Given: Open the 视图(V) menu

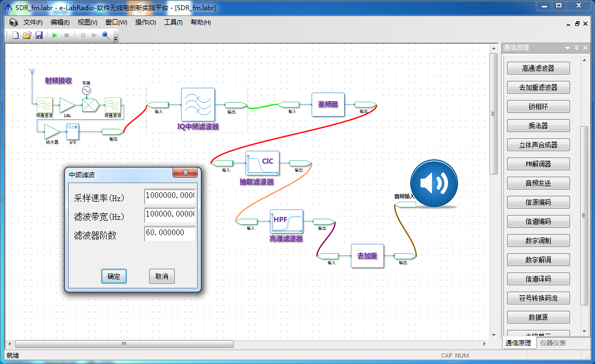Looking at the screenshot, I should pos(87,22).
